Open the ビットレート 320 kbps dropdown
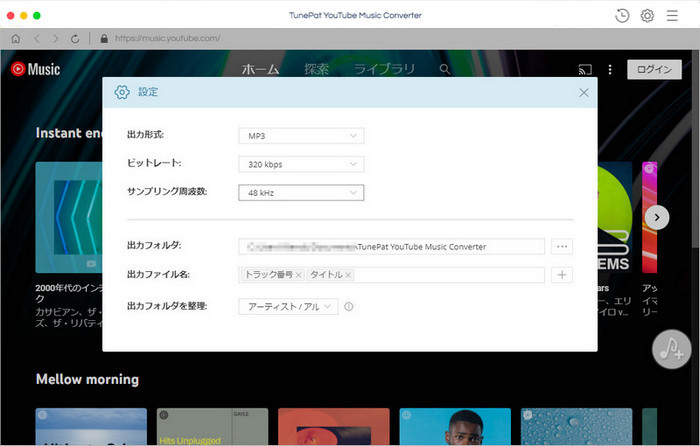The width and height of the screenshot is (700, 446). pyautogui.click(x=301, y=164)
